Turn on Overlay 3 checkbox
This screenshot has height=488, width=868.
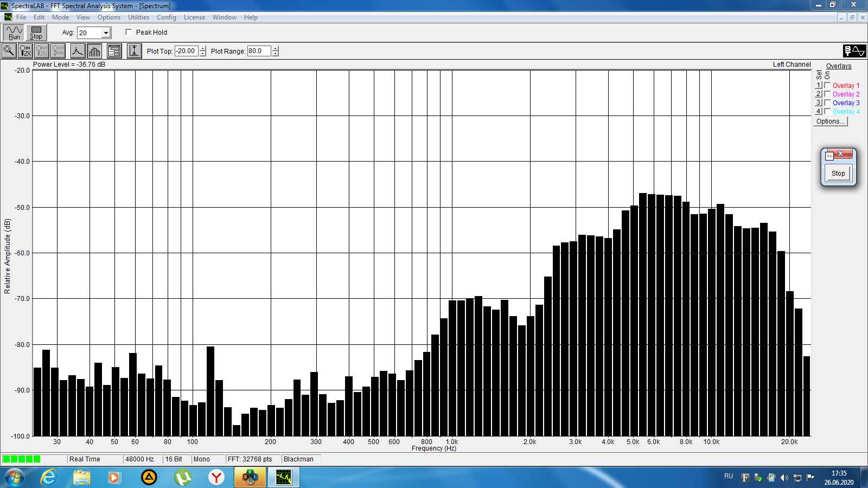click(x=827, y=102)
